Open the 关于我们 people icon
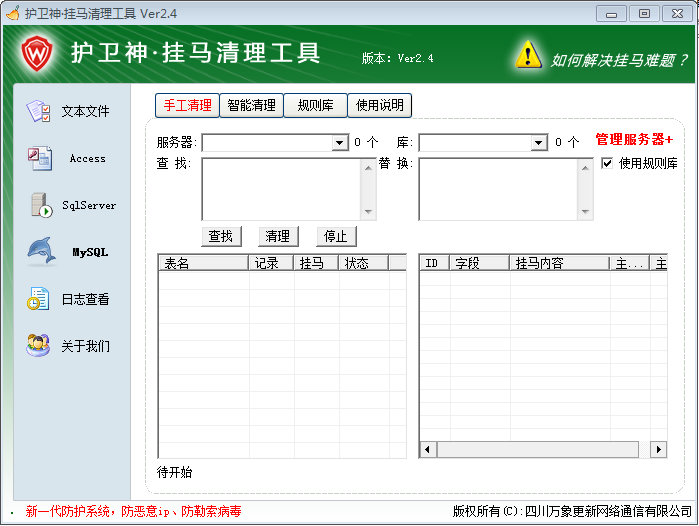Image resolution: width=699 pixels, height=526 pixels. click(x=39, y=346)
